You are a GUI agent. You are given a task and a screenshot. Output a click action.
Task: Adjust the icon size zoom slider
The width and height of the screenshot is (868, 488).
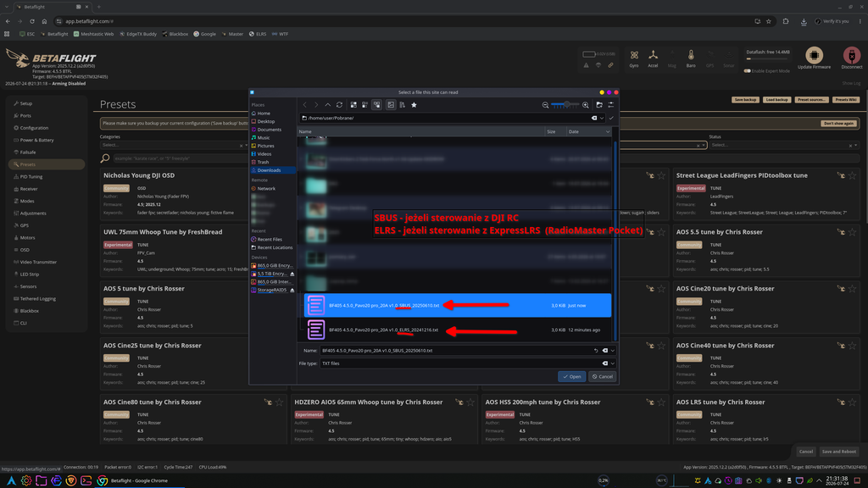pos(565,104)
